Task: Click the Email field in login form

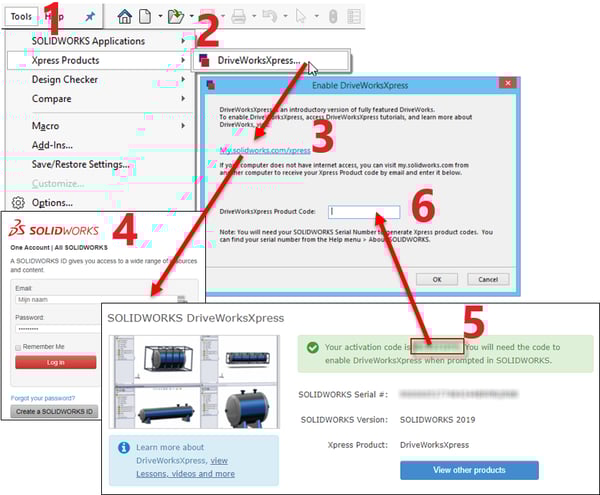Action: coord(102,300)
